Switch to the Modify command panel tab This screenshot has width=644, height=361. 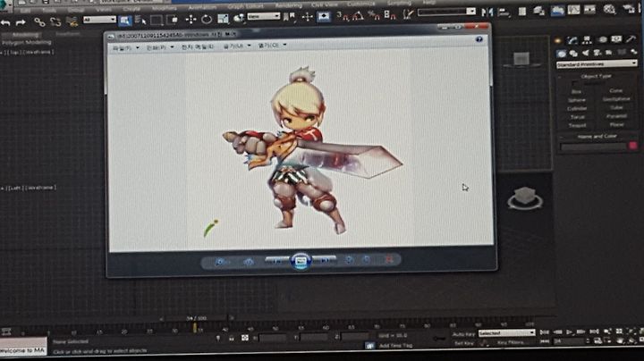[x=572, y=40]
